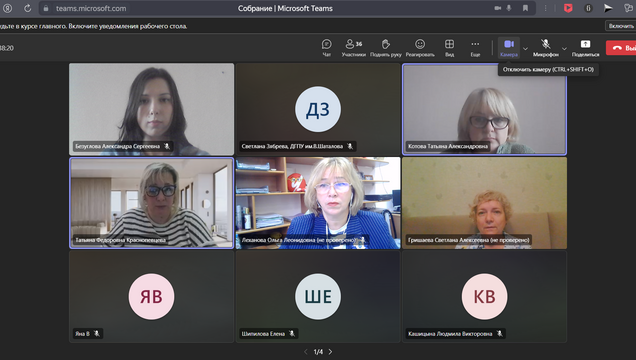Screen dimensions: 636x360
Task: Select the Шипилова Елена avatar tile
Action: 318,296
